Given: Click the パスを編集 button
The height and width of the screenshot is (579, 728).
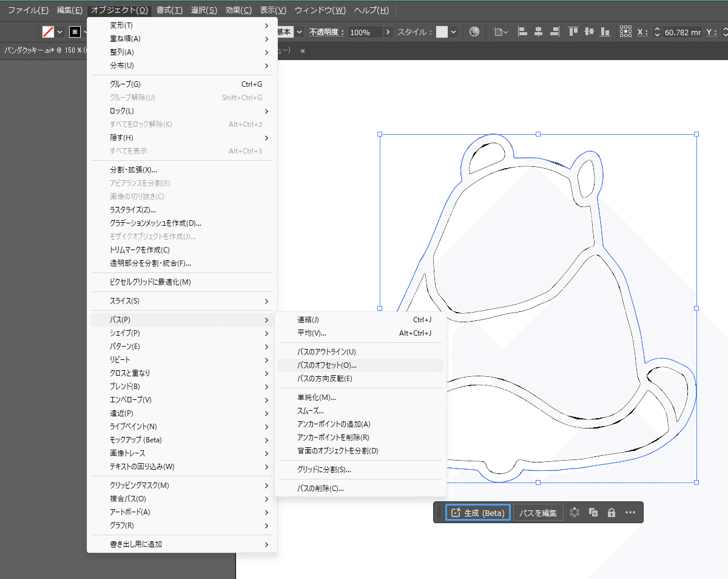Looking at the screenshot, I should (538, 513).
